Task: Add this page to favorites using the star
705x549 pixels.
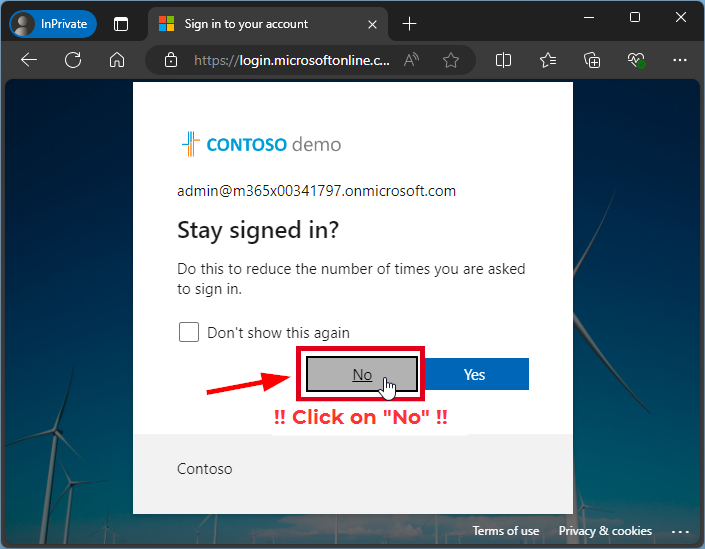Action: pos(451,60)
